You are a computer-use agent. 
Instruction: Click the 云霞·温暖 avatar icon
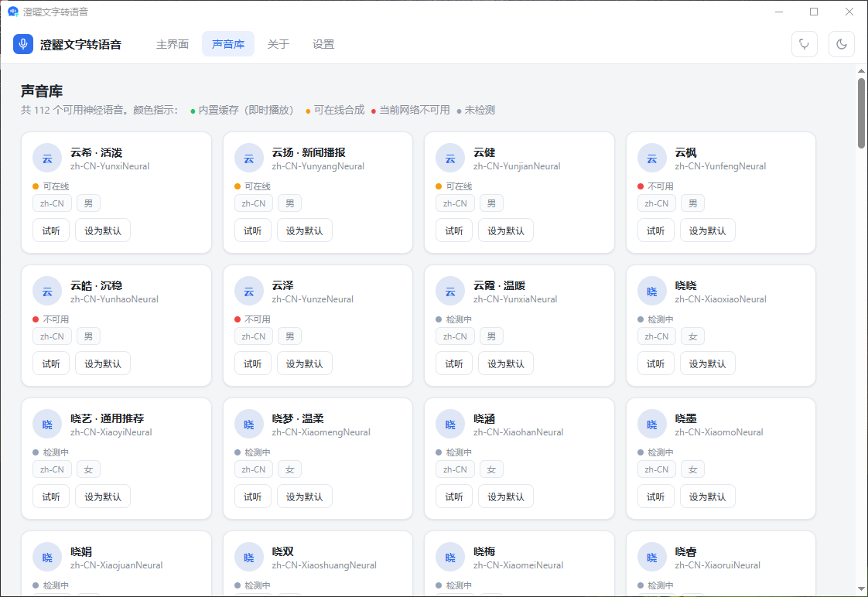click(x=450, y=292)
